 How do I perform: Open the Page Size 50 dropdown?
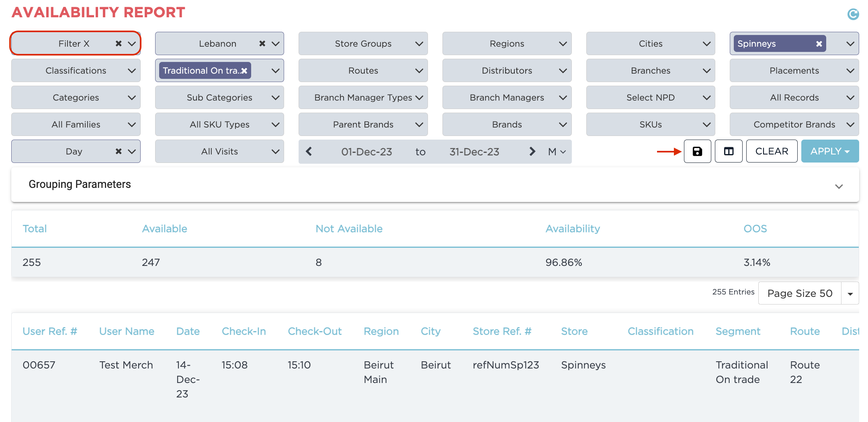[x=850, y=294]
